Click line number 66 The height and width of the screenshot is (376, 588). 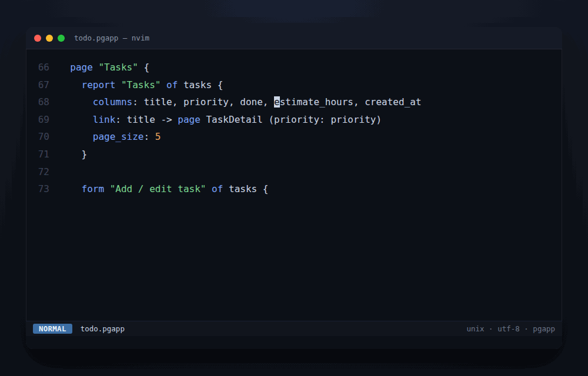(x=44, y=68)
